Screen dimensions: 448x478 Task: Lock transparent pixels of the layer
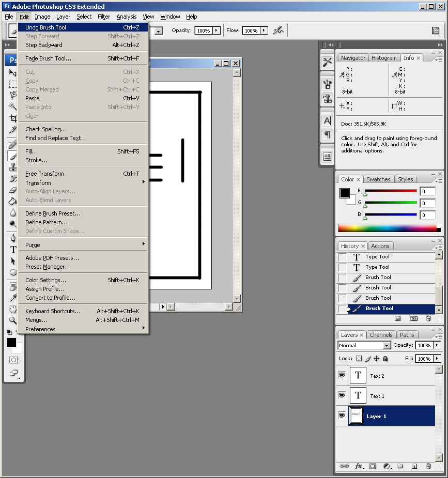point(359,359)
